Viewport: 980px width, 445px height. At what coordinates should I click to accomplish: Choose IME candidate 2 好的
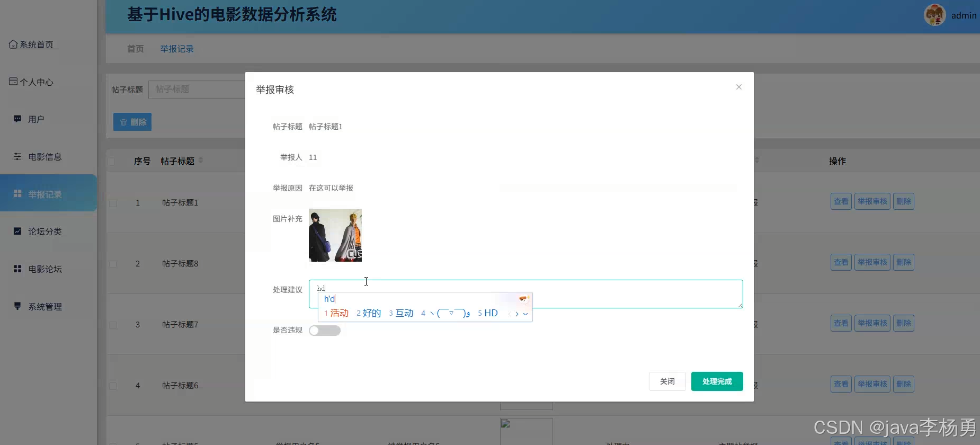pyautogui.click(x=369, y=313)
